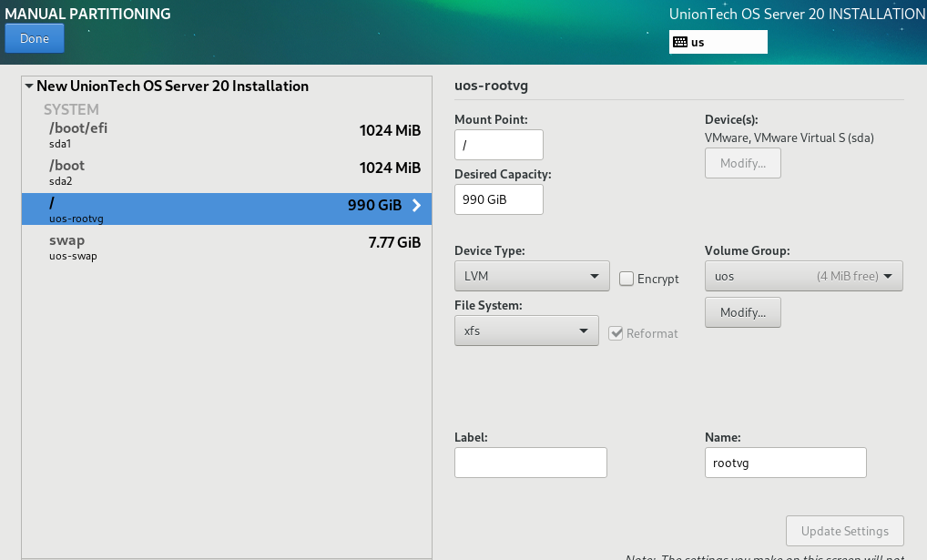The width and height of the screenshot is (927, 560).
Task: Click the Done button
Action: coord(35,38)
